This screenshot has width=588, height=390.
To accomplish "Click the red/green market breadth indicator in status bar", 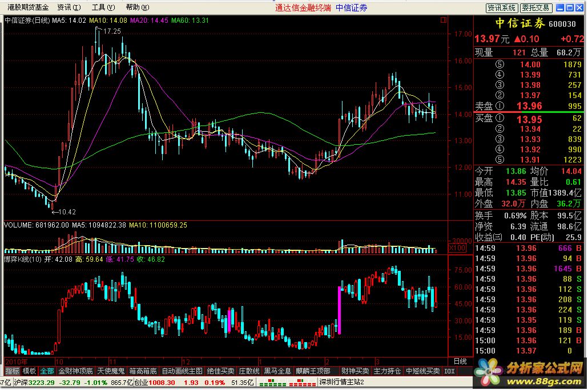I will pos(288,383).
